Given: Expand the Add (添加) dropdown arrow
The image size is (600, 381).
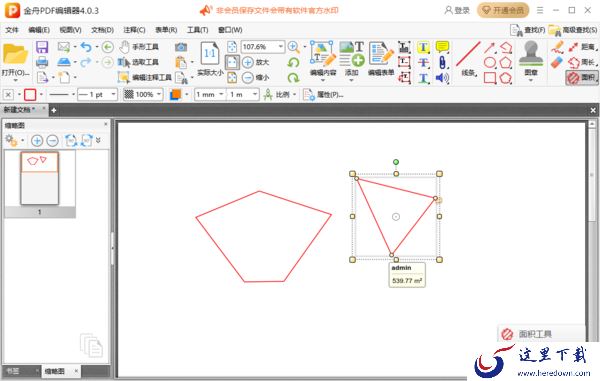Looking at the screenshot, I should pyautogui.click(x=352, y=80).
